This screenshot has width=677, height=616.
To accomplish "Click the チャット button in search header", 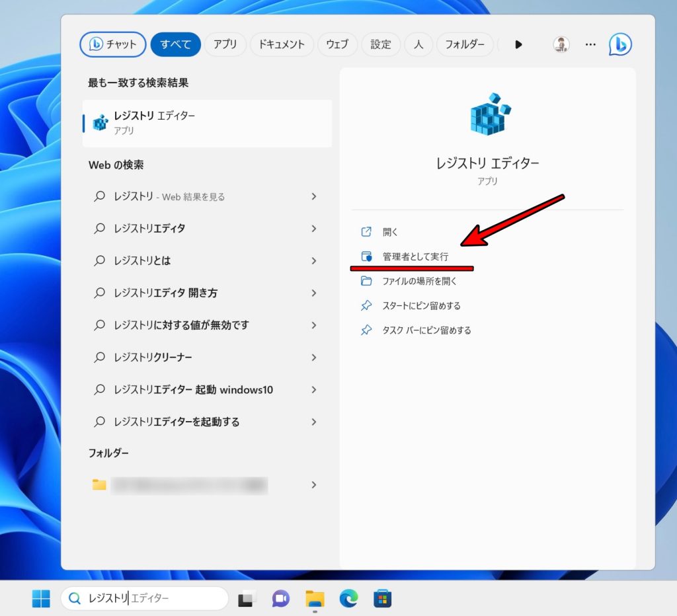I will tap(112, 44).
